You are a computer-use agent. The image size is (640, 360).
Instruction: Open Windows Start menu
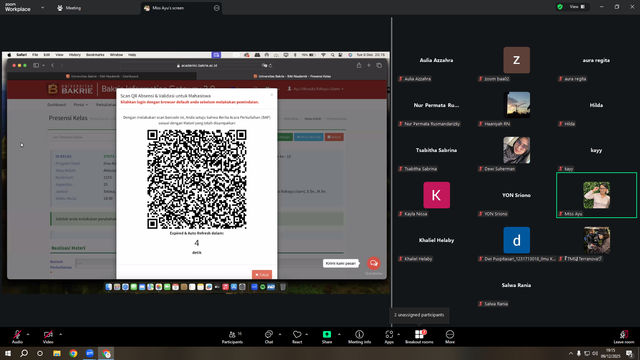[8, 353]
